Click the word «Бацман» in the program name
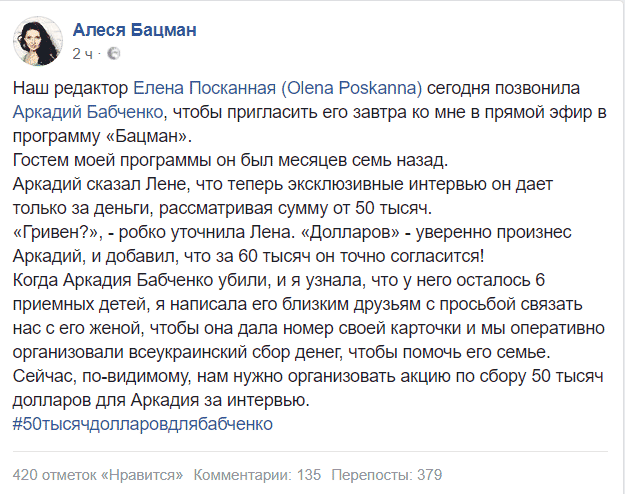Screen dimensions: 625x494 coord(148,135)
